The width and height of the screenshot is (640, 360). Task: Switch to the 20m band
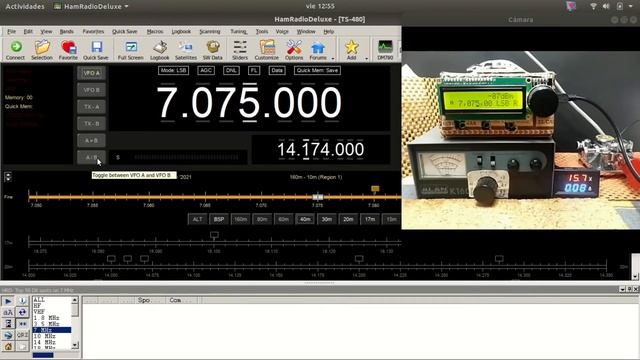click(x=348, y=219)
